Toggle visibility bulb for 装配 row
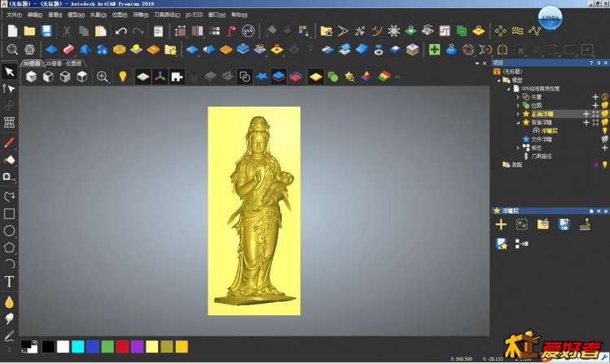 point(605,164)
